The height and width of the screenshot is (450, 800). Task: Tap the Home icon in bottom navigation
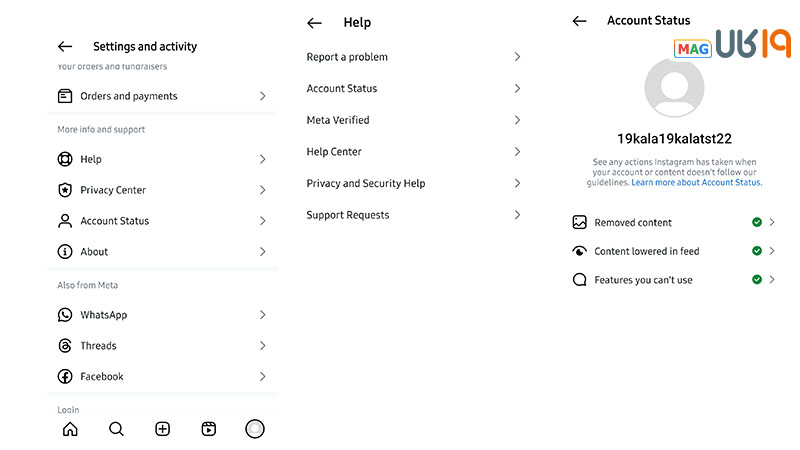tap(70, 429)
